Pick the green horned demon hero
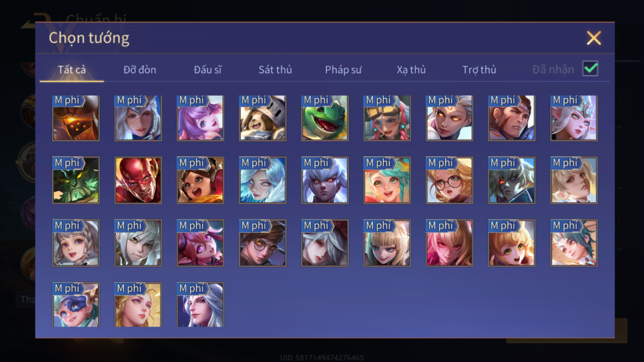The height and width of the screenshot is (362, 644). click(75, 180)
